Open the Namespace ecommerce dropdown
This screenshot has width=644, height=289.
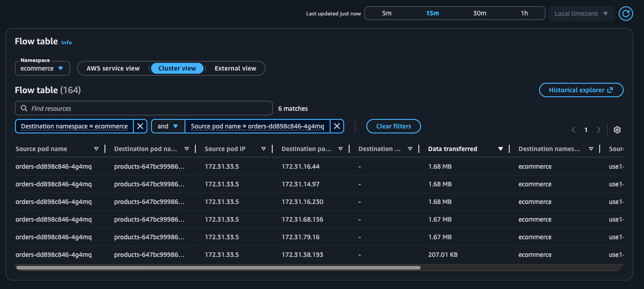point(43,68)
